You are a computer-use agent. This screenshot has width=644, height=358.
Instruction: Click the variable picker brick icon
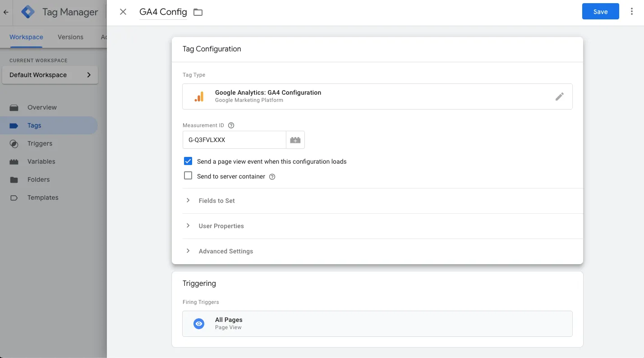click(x=295, y=140)
